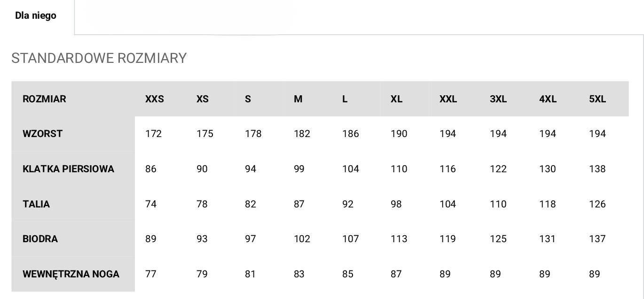The width and height of the screenshot is (644, 299).
Task: Select hips value 113 for size XL
Action: click(399, 239)
